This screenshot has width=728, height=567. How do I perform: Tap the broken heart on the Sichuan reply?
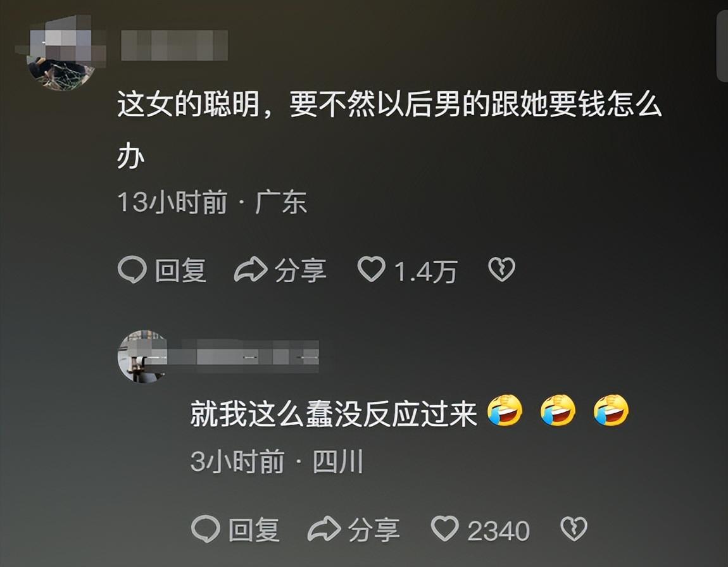[x=574, y=529]
